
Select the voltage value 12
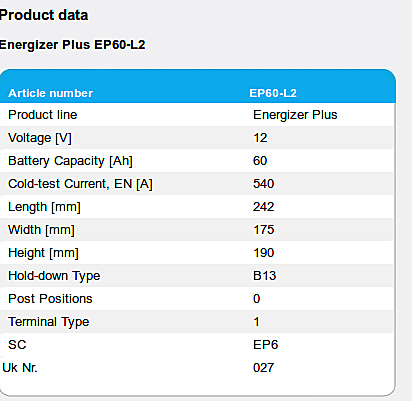point(260,138)
